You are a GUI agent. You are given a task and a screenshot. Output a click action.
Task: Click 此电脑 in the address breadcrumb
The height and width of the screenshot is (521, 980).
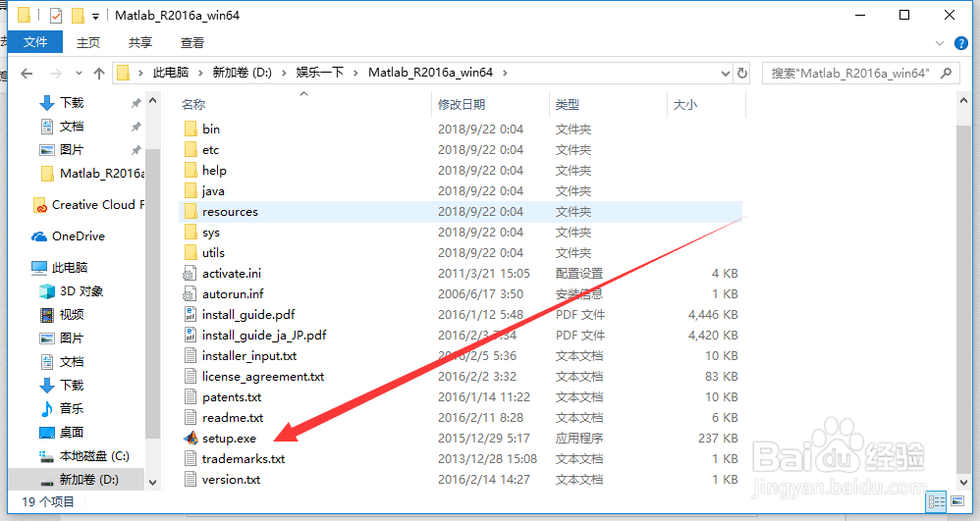(171, 73)
